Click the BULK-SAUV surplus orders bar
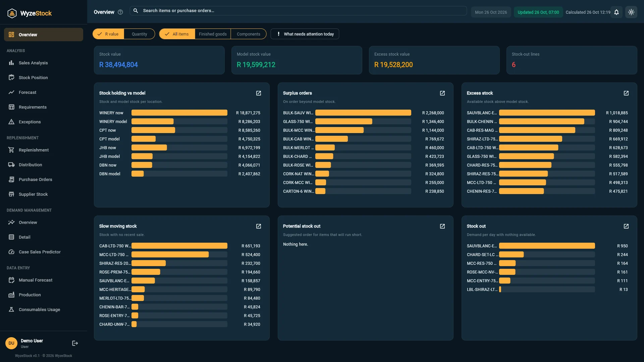644x362 pixels. pyautogui.click(x=363, y=113)
